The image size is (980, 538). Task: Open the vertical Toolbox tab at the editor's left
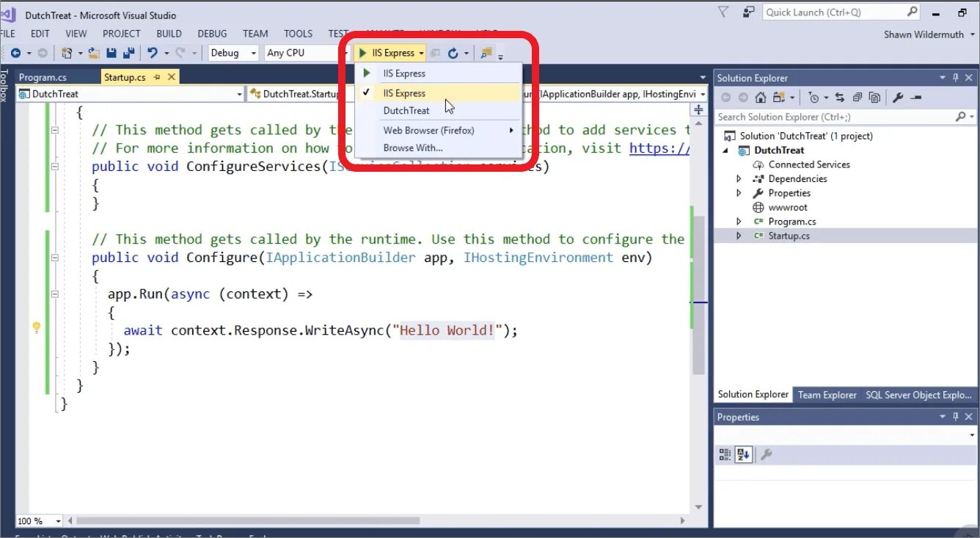click(4, 85)
